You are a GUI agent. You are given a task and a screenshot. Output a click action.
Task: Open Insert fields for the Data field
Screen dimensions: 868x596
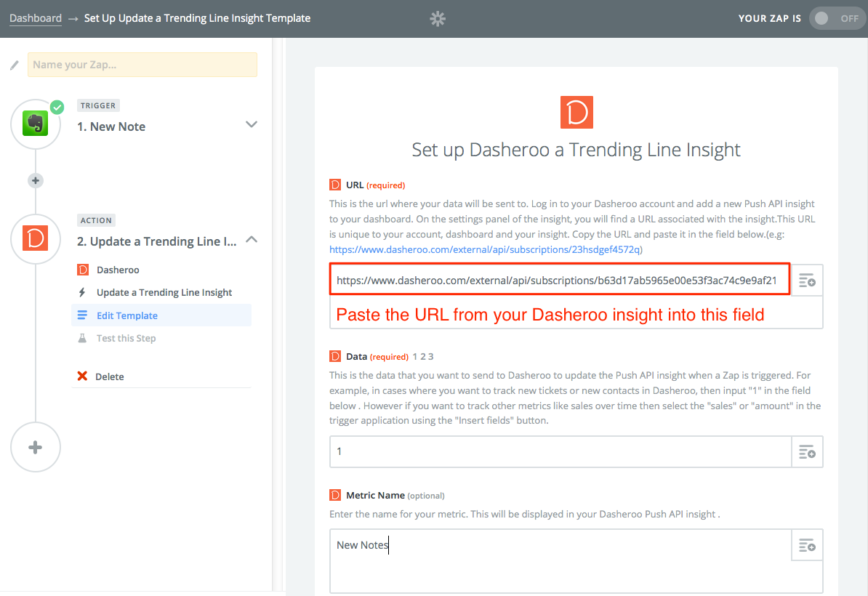click(x=807, y=451)
